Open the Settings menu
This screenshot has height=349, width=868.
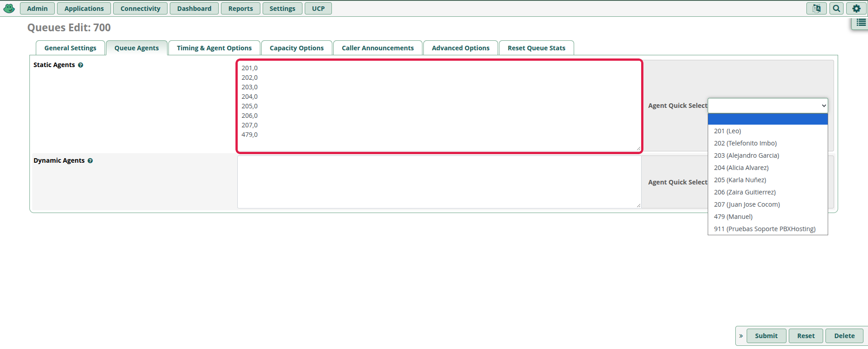[282, 9]
